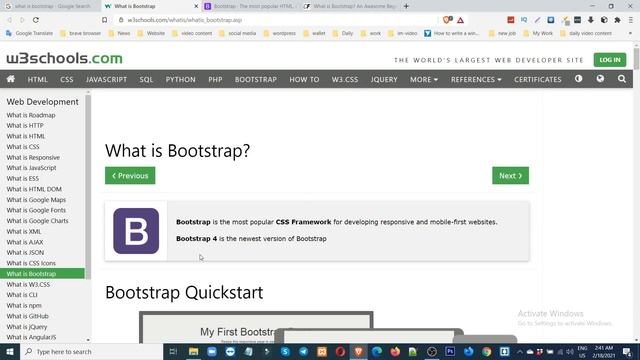Viewport: 640px width, 360px height.
Task: Open the SQL menu item
Action: pyautogui.click(x=146, y=79)
